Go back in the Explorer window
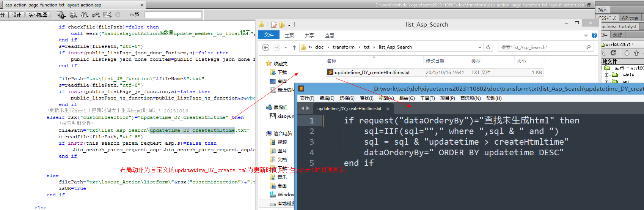The height and width of the screenshot is (210, 644). click(266, 47)
